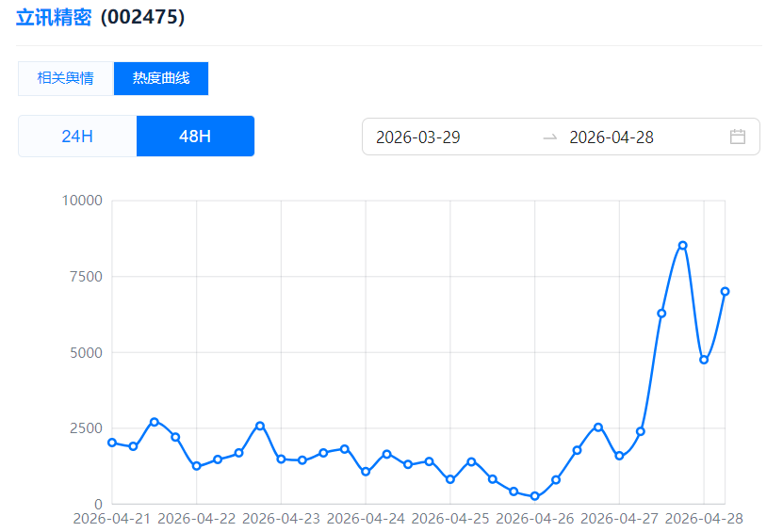783x532 pixels.
Task: Select the 48H time range button
Action: [195, 137]
